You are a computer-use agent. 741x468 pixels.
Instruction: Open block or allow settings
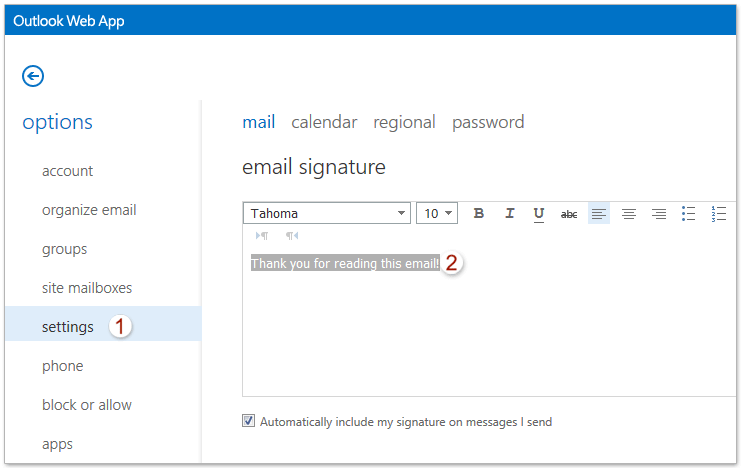(x=87, y=405)
